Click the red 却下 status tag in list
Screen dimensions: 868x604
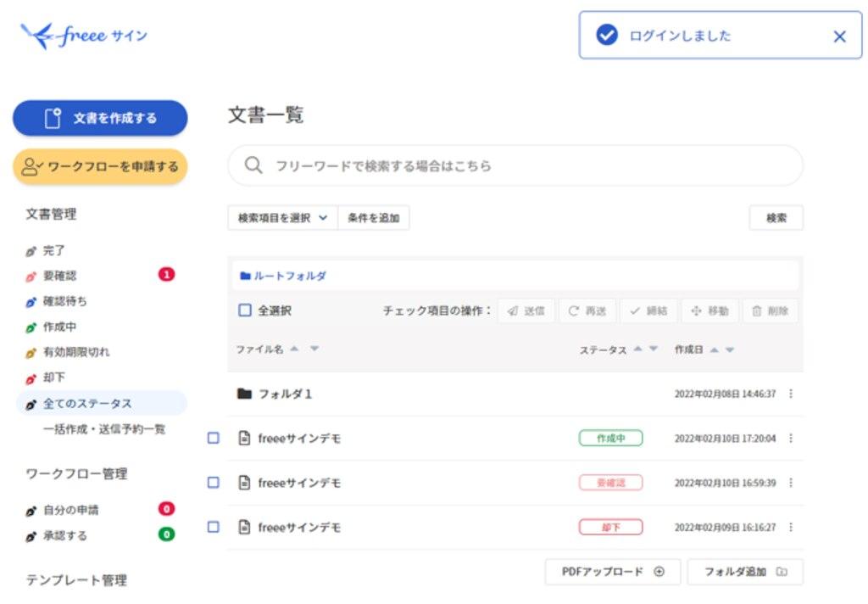pos(610,527)
